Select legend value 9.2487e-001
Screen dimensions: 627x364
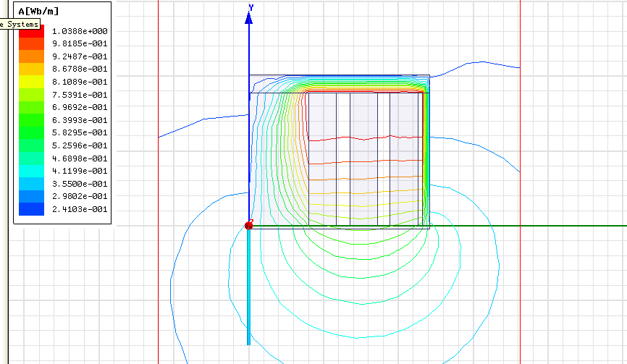80,56
